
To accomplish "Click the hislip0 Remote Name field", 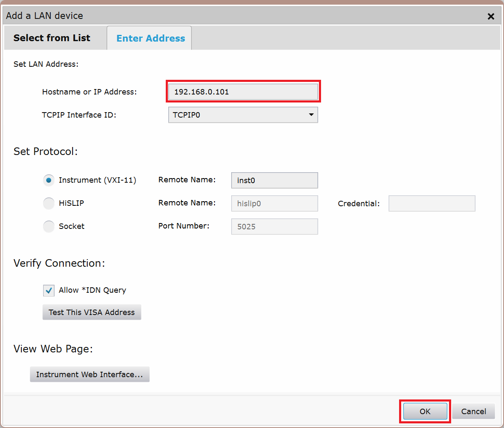I will (x=274, y=204).
